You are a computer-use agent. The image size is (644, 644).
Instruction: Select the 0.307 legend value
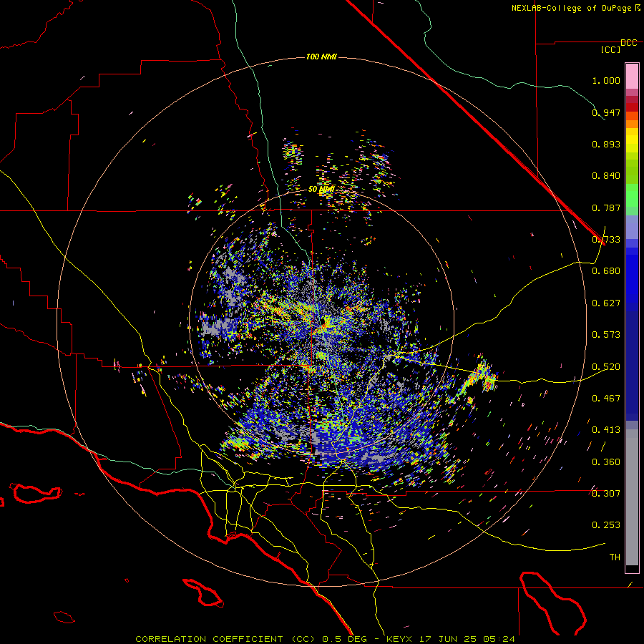click(x=606, y=494)
